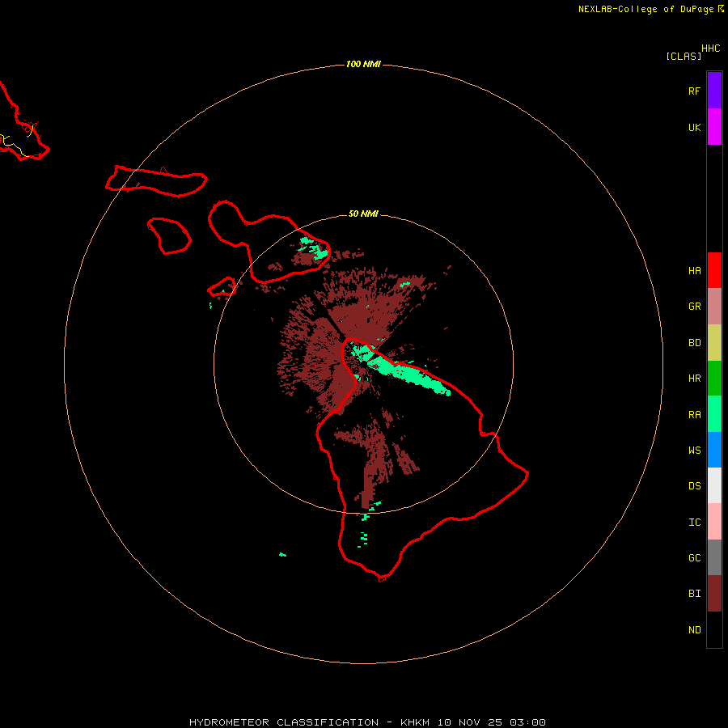
Task: Click the HA legend label
Action: coord(694,270)
